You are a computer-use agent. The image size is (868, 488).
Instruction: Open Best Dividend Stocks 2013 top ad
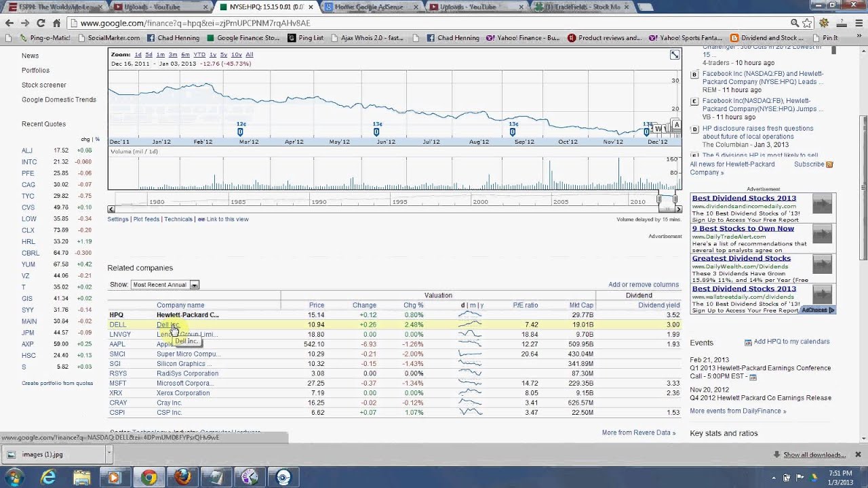point(743,199)
